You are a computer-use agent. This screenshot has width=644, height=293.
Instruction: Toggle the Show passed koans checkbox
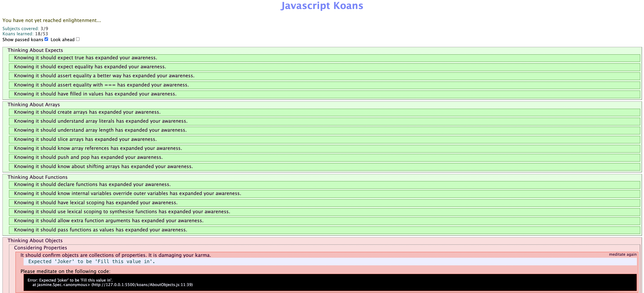(46, 39)
